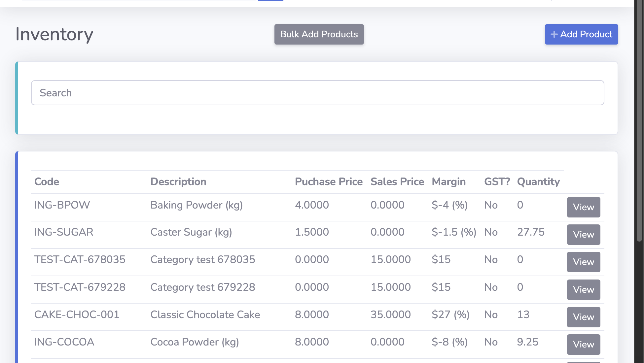Click the $-1.5 (%) margin value
Image resolution: width=644 pixels, height=363 pixels.
(x=454, y=232)
